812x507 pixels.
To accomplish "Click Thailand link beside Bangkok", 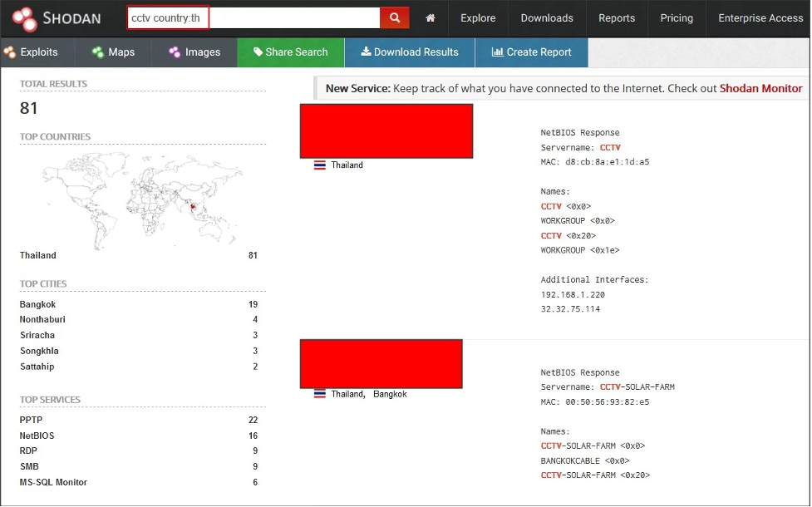I will [x=347, y=394].
